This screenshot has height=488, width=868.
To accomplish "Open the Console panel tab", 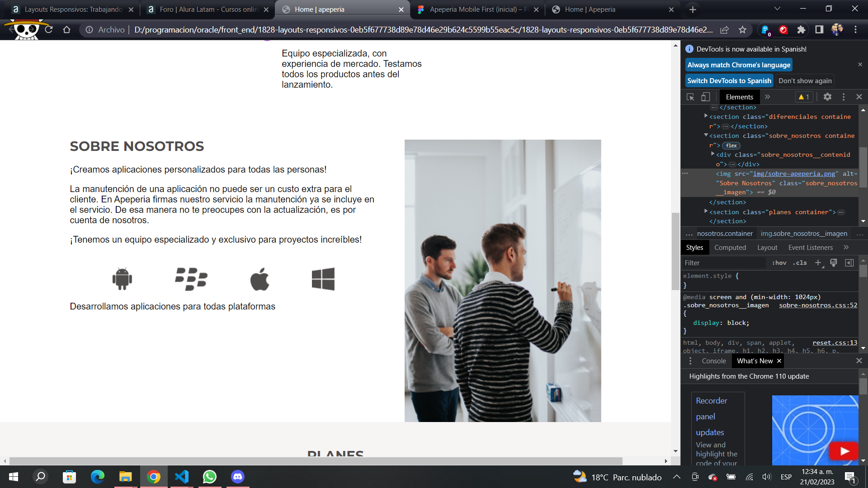I will pyautogui.click(x=714, y=361).
